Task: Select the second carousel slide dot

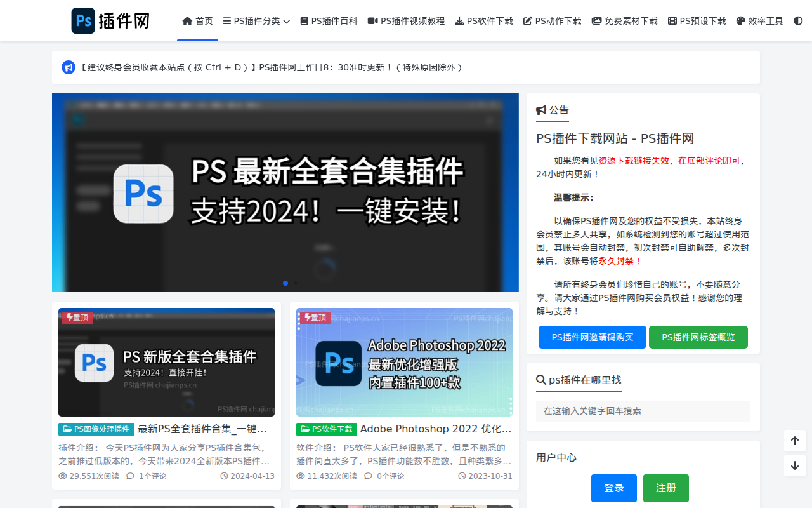Action: 296,283
